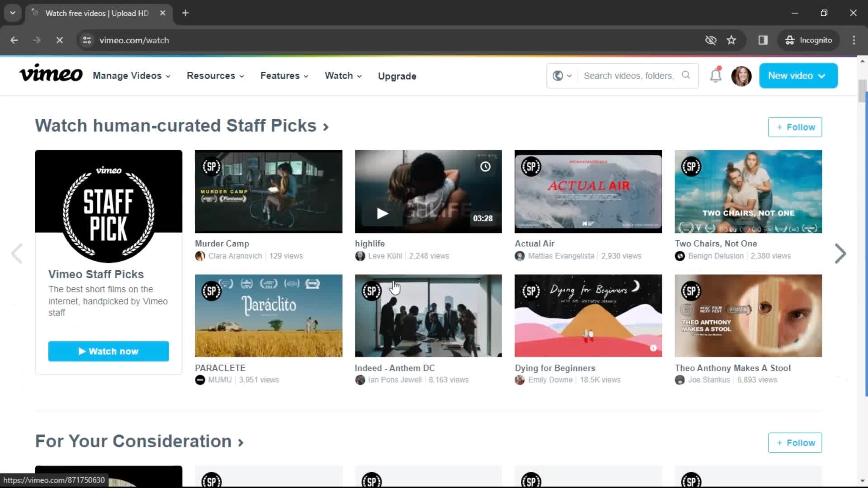Play the highlife video preview

click(382, 213)
